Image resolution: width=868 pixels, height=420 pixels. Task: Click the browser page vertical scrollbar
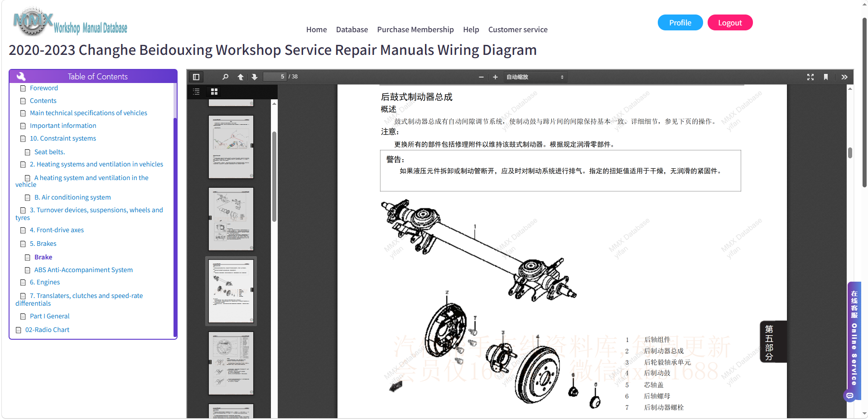point(864,102)
